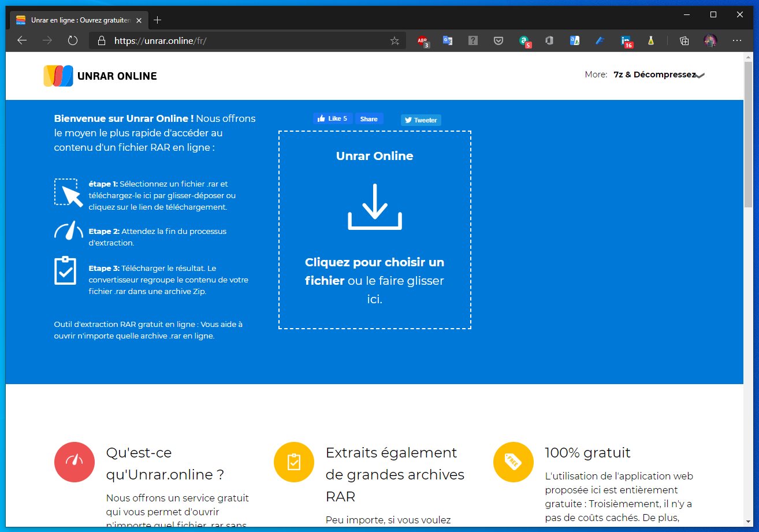The width and height of the screenshot is (759, 532).
Task: View site security lock info
Action: [x=102, y=40]
